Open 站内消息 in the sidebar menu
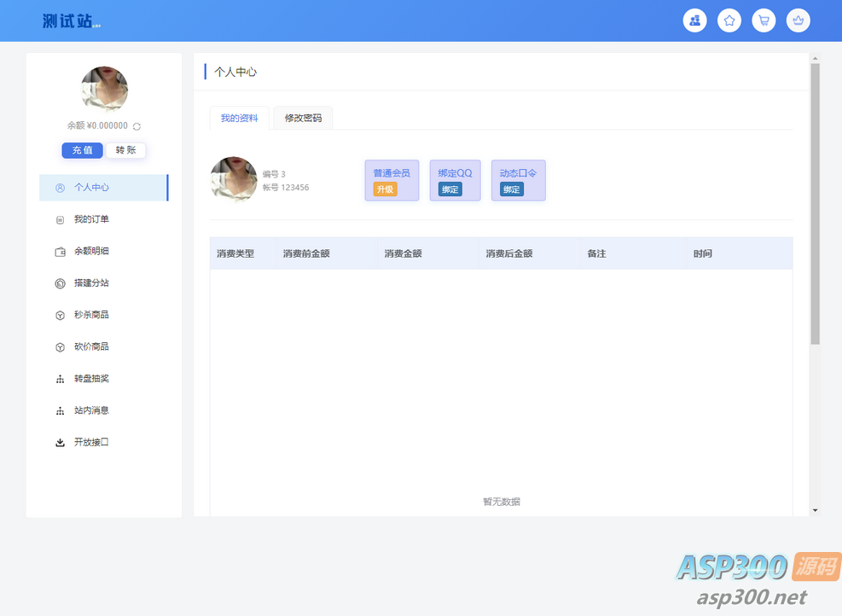Viewport: 842px width, 616px height. click(103, 410)
